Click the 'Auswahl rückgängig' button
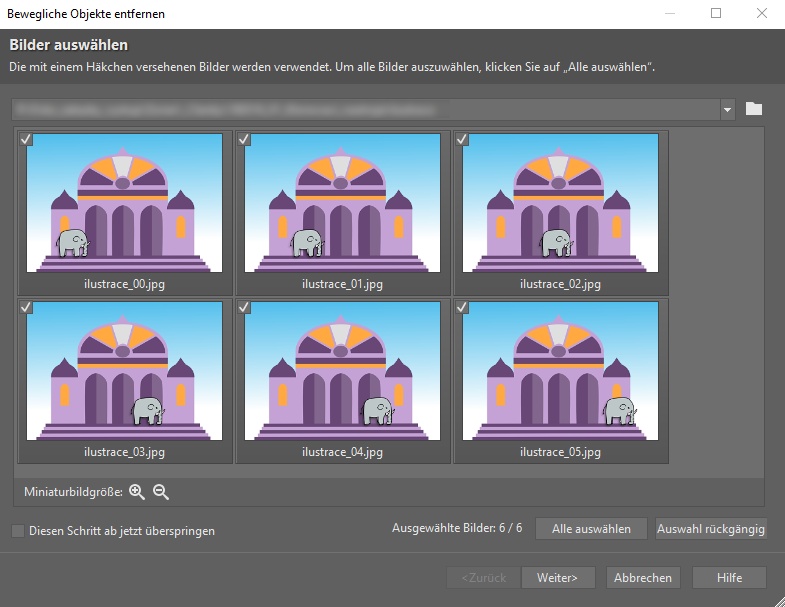 click(x=710, y=528)
